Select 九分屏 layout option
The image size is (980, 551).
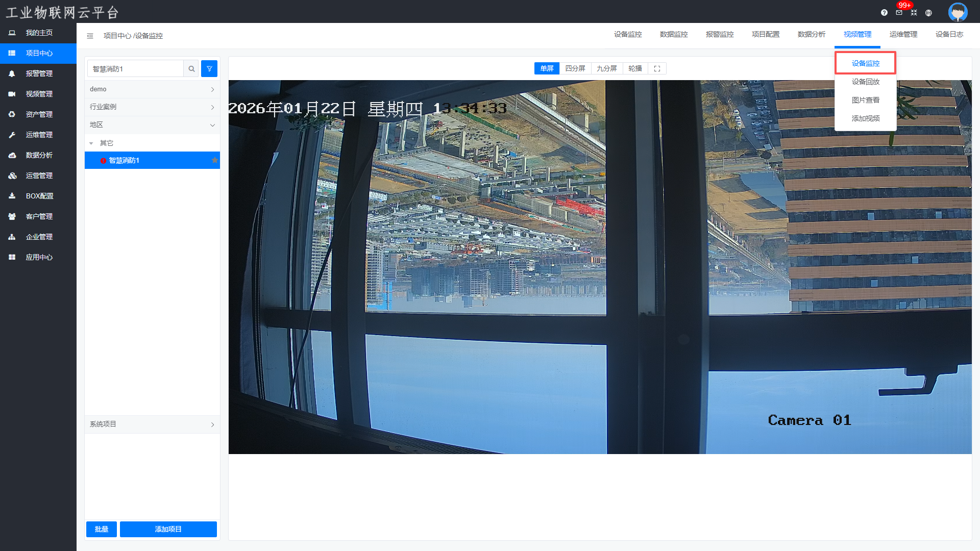click(x=606, y=68)
